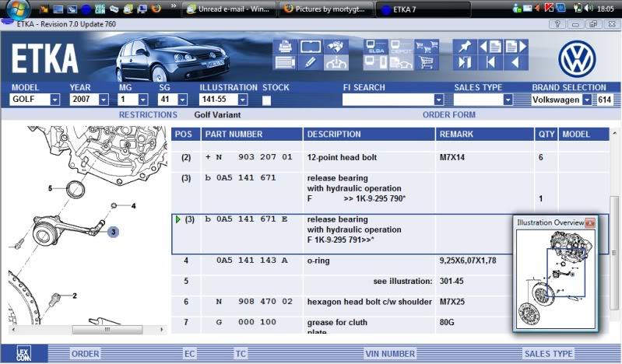Click the skip-to-door exit arrow icon

coord(465,62)
